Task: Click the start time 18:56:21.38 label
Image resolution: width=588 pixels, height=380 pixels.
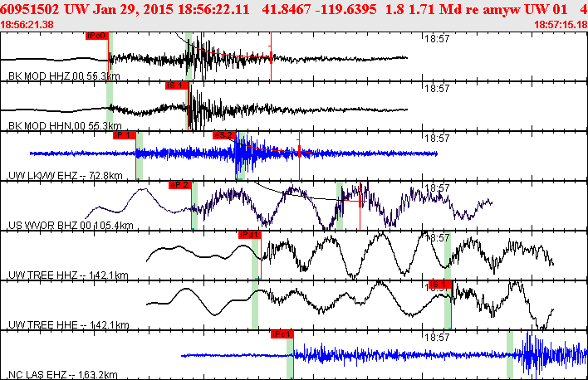Action: point(27,25)
